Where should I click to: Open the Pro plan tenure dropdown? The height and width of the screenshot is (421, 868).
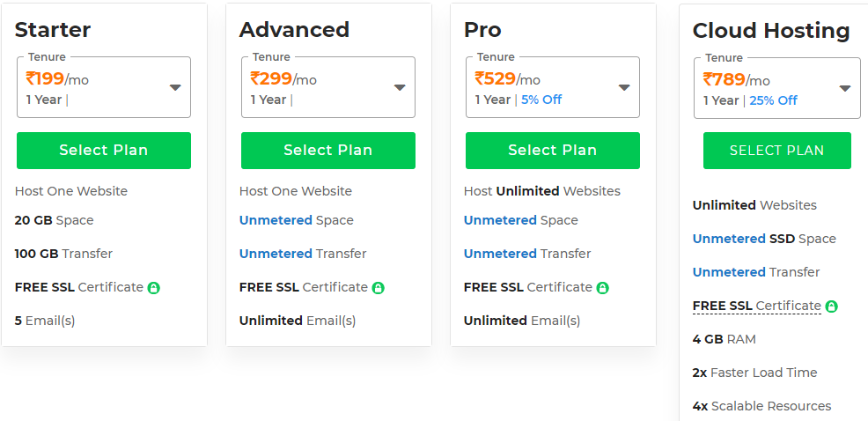pyautogui.click(x=624, y=87)
